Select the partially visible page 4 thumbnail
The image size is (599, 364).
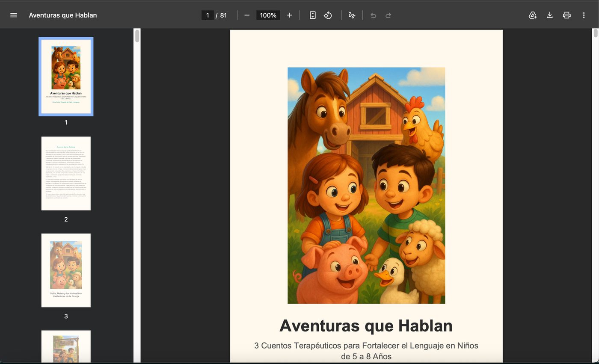(x=66, y=346)
